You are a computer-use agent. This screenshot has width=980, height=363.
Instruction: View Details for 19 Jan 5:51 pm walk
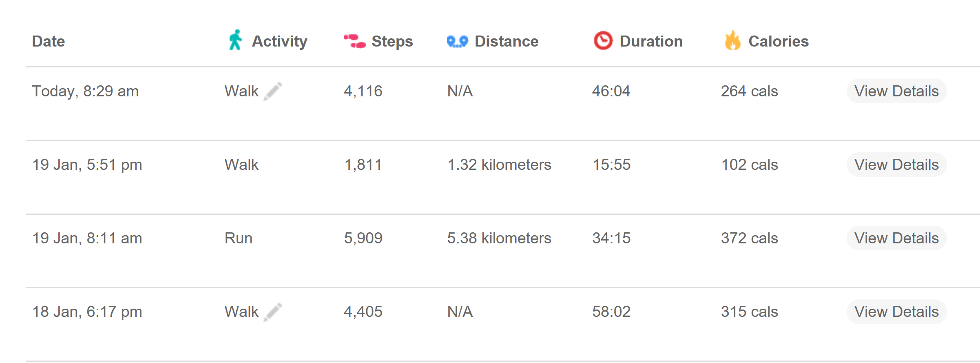click(896, 165)
